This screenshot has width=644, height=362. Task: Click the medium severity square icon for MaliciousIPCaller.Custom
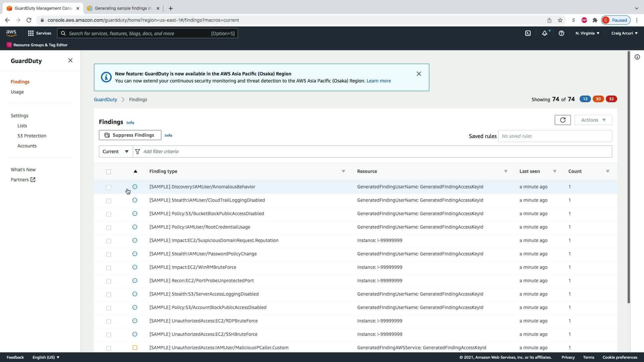pos(135,348)
